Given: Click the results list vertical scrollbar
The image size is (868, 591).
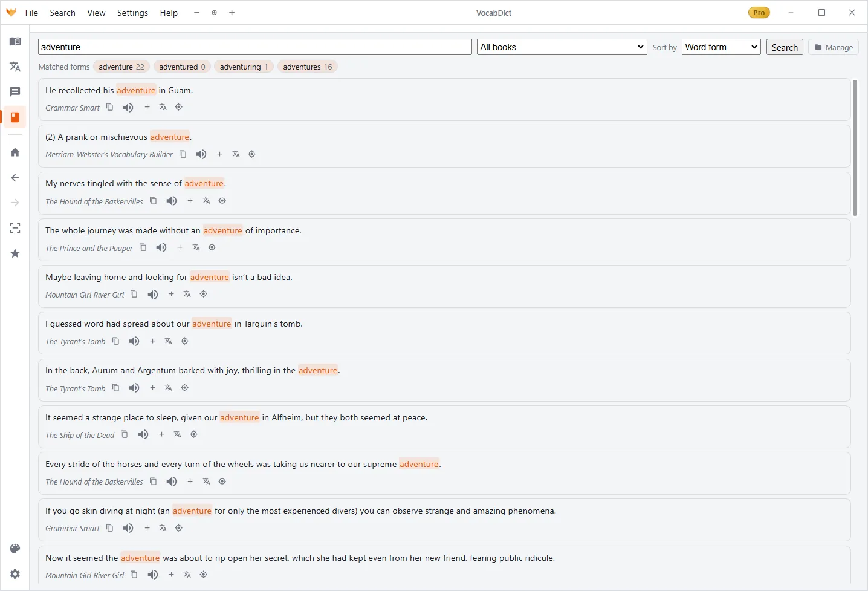Looking at the screenshot, I should [855, 148].
